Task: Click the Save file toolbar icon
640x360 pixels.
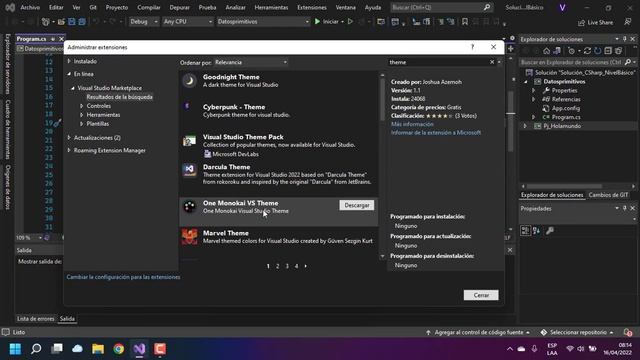Action: pyautogui.click(x=72, y=22)
